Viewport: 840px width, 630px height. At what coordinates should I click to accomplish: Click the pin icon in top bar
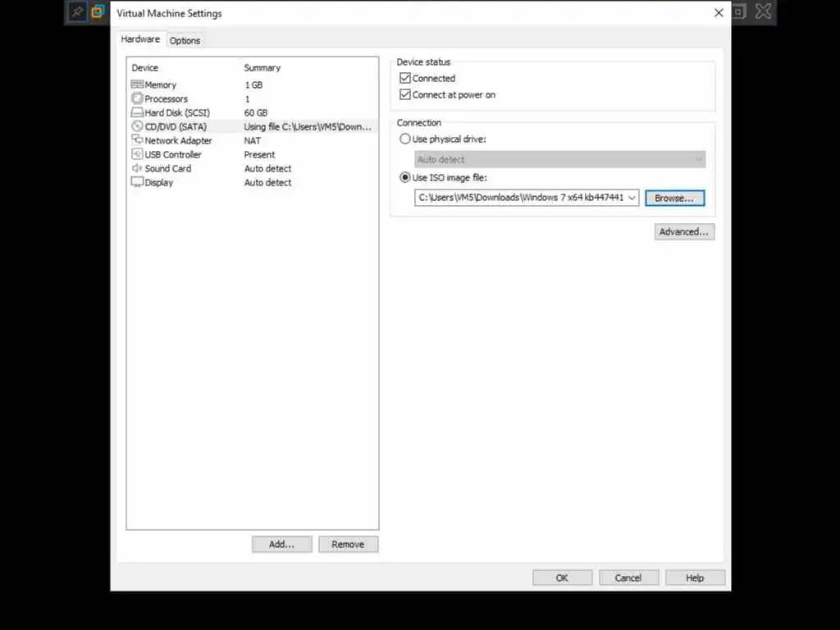[76, 11]
